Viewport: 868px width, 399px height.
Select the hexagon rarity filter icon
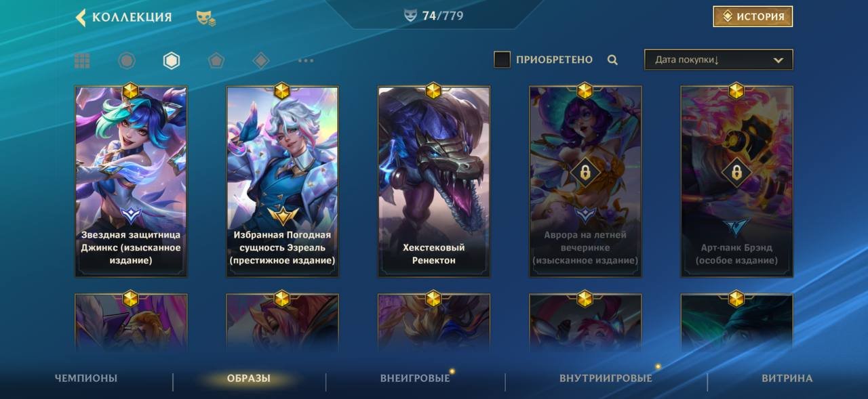[172, 61]
